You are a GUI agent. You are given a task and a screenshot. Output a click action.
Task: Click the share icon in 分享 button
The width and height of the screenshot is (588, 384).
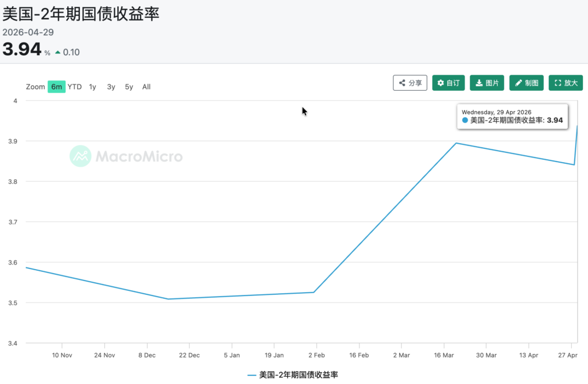(403, 83)
